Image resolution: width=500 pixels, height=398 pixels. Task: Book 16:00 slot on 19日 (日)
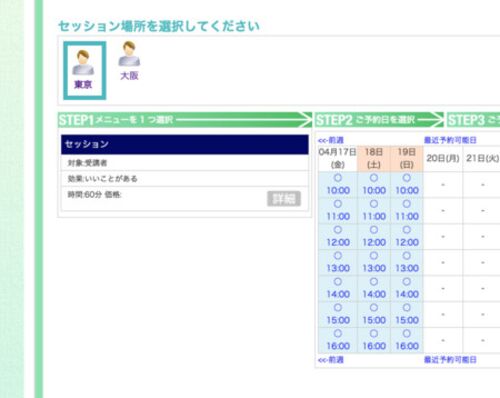407,340
